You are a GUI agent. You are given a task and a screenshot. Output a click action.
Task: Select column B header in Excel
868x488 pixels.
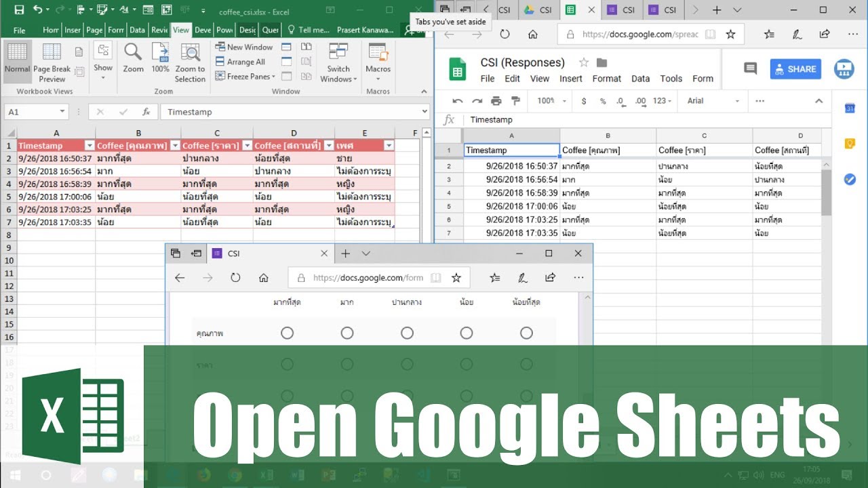coord(138,133)
